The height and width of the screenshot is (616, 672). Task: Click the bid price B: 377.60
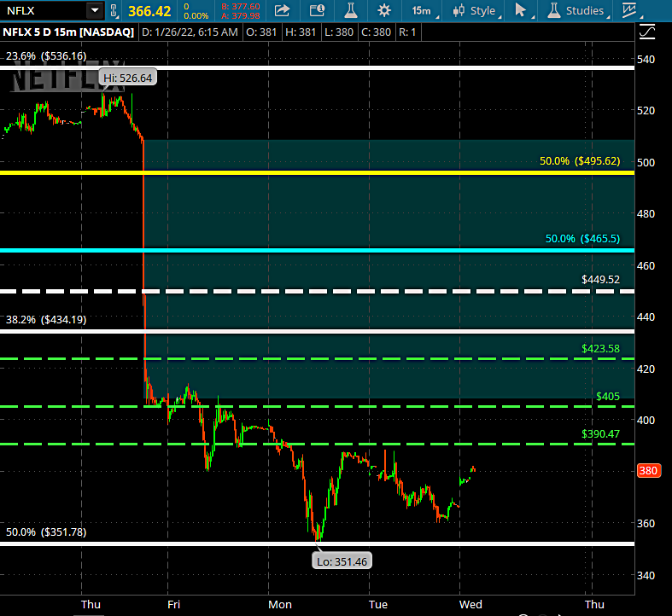(x=241, y=7)
